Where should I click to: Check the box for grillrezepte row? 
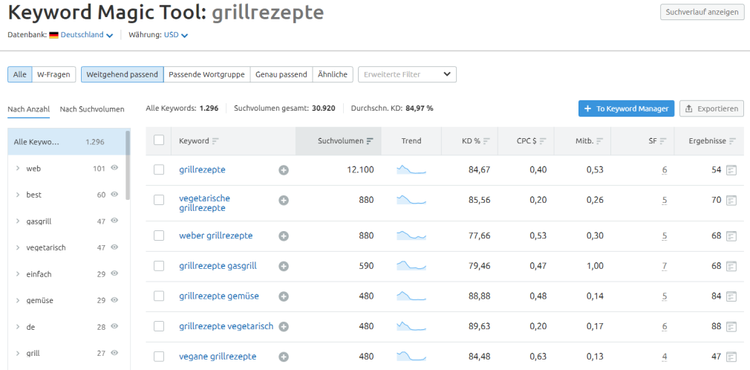pyautogui.click(x=159, y=170)
